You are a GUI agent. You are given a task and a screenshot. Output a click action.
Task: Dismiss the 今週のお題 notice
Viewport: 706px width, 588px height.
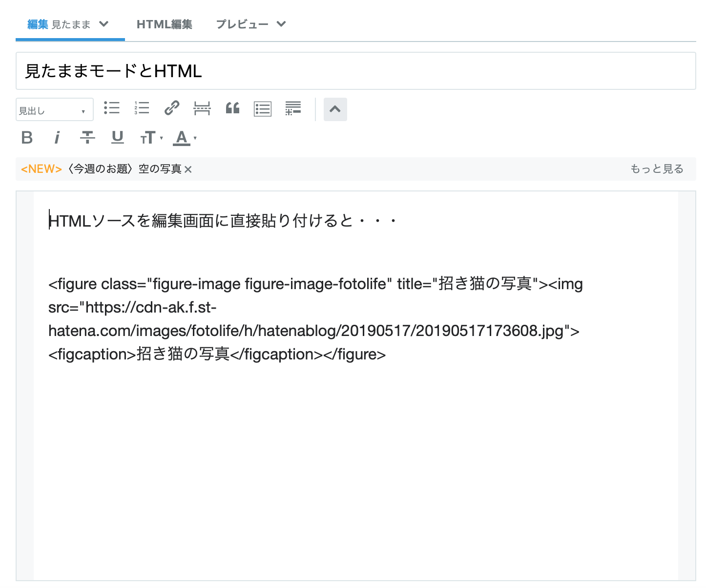pos(188,169)
